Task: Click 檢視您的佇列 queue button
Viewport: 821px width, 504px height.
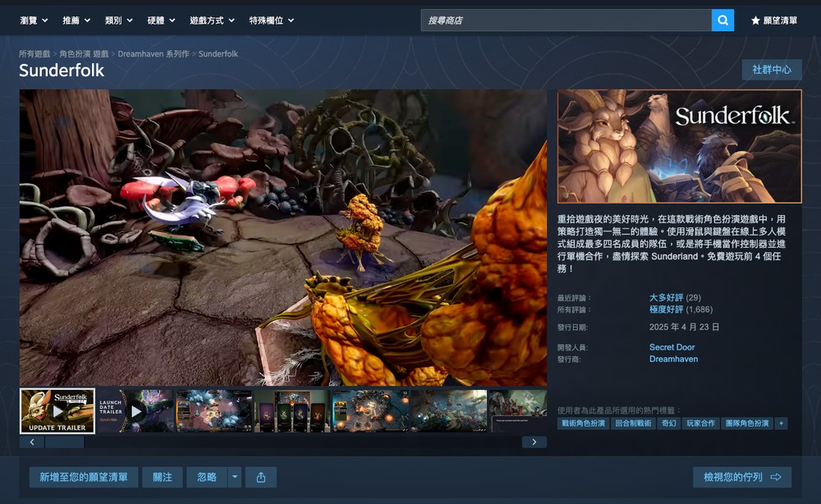Action: [742, 477]
